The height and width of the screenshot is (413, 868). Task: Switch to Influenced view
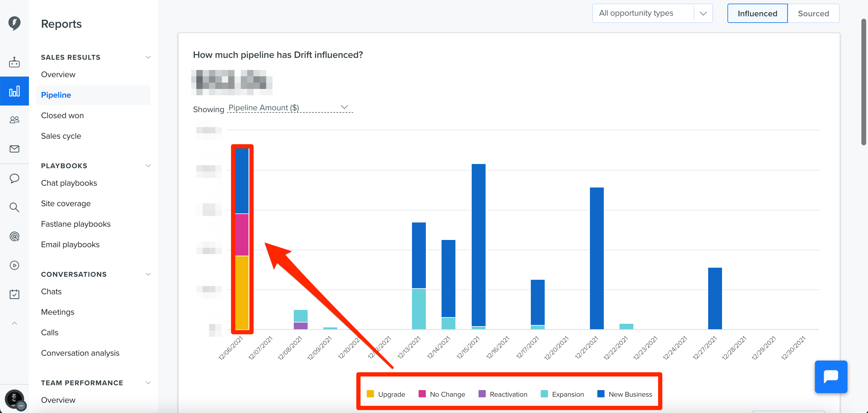point(757,14)
